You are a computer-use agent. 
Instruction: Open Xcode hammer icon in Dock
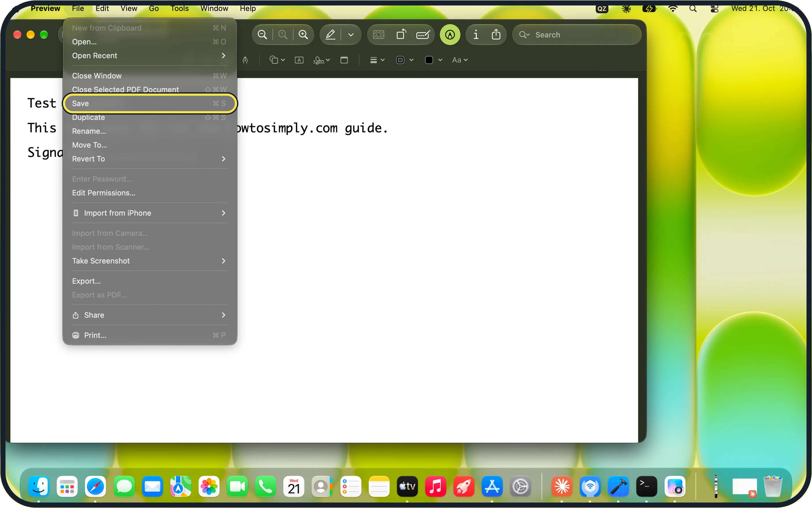(618, 486)
